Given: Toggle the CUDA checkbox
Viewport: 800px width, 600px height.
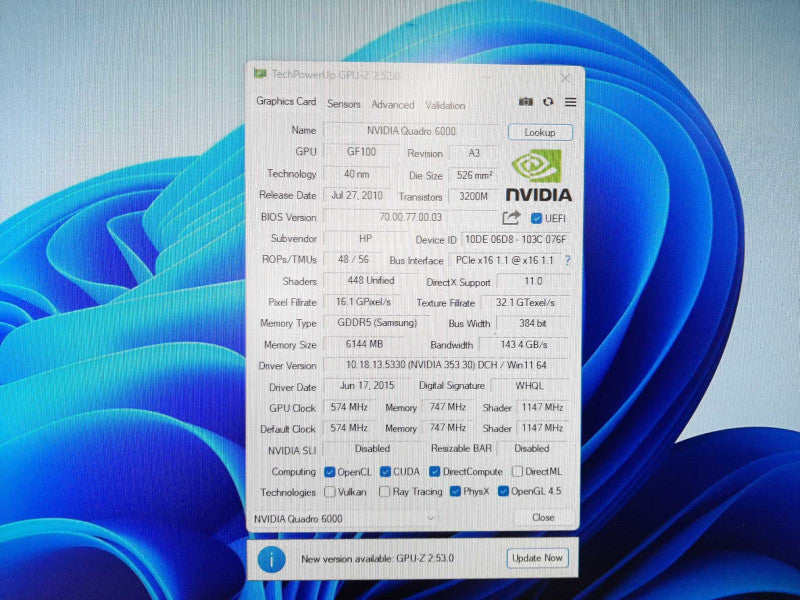Looking at the screenshot, I should click(x=385, y=472).
